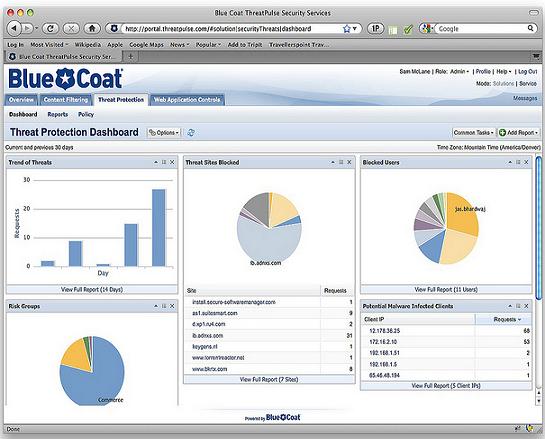Open the Reports sub-tab

click(58, 114)
